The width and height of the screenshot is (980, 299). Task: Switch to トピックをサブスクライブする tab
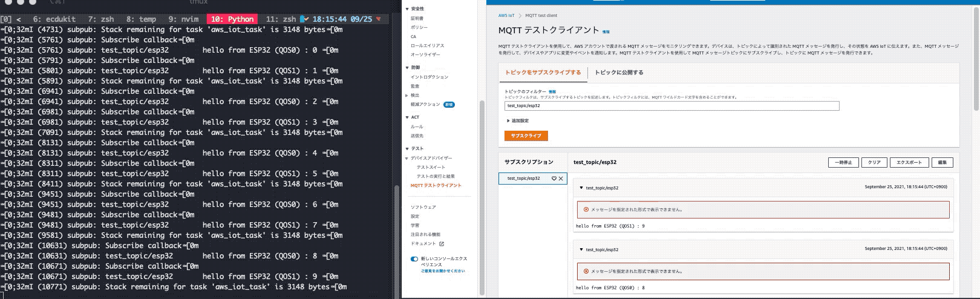tap(543, 73)
